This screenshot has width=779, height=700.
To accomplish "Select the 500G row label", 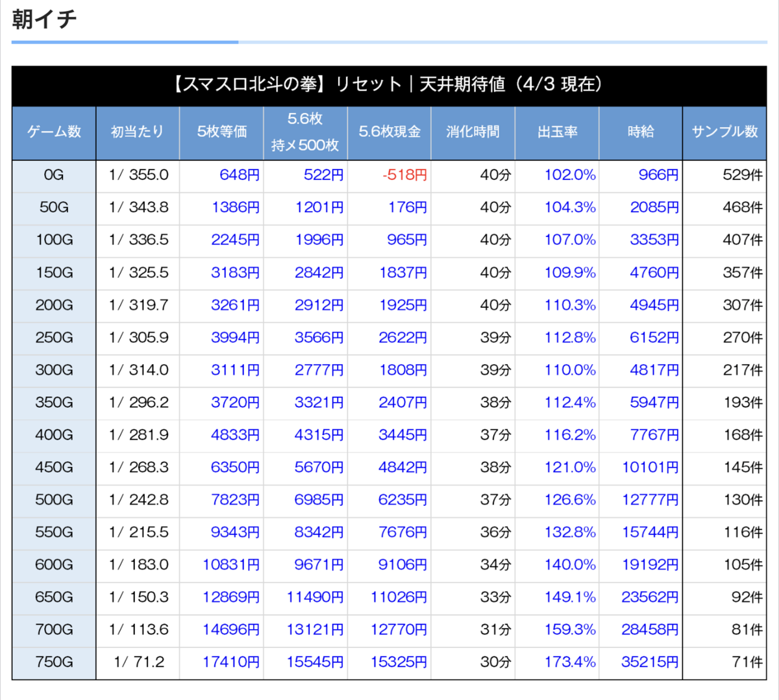I will tap(54, 500).
